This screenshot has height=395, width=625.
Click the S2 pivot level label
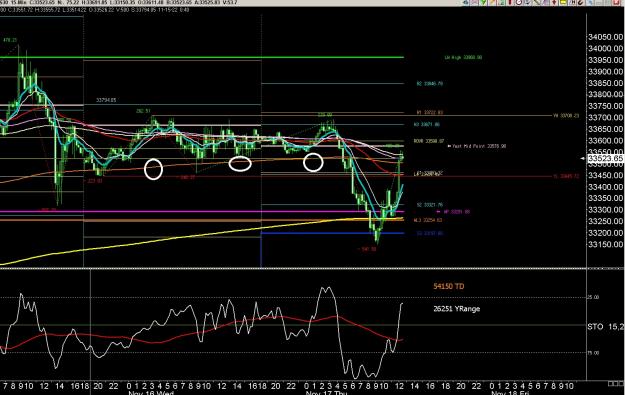[429, 205]
